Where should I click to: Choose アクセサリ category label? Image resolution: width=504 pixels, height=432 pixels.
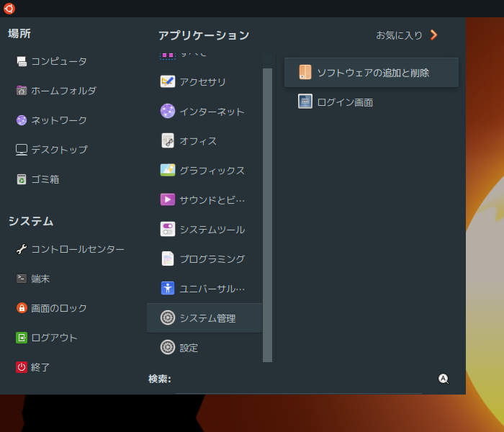tap(203, 82)
